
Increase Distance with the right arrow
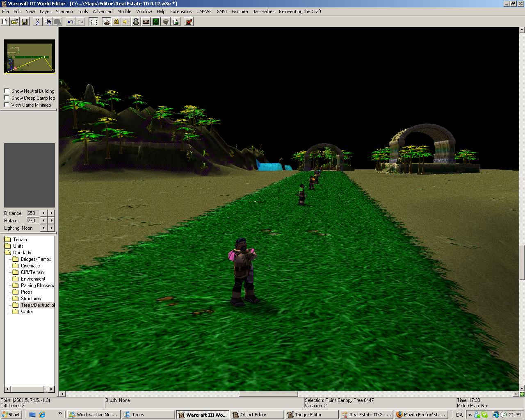[51, 213]
